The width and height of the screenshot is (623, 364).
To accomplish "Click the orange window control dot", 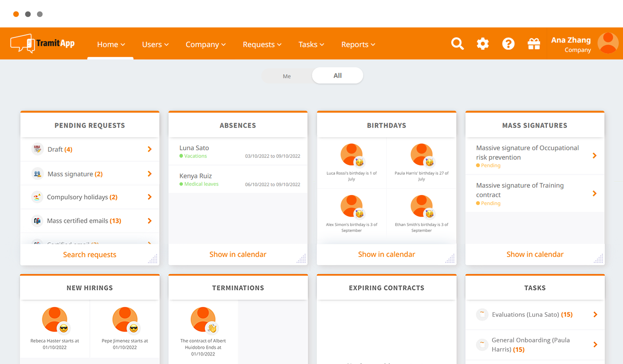I will pos(16,14).
